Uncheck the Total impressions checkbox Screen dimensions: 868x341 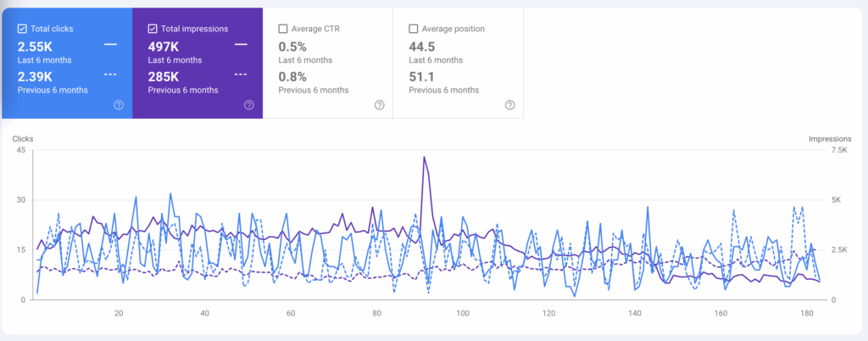(153, 28)
